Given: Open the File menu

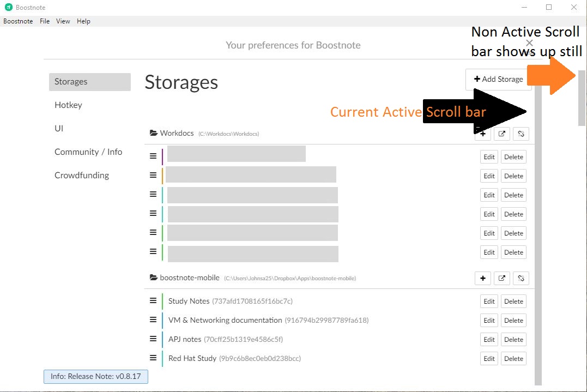Looking at the screenshot, I should [45, 21].
